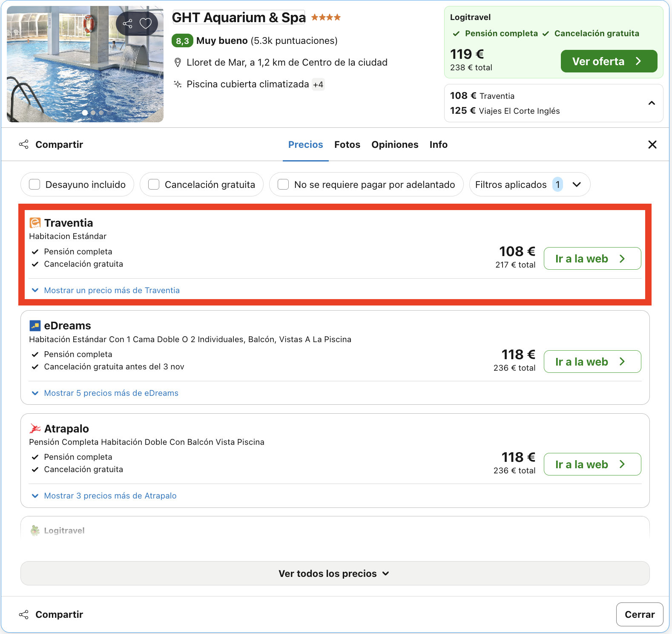672x634 pixels.
Task: Go to the Opiniones tab
Action: (395, 145)
